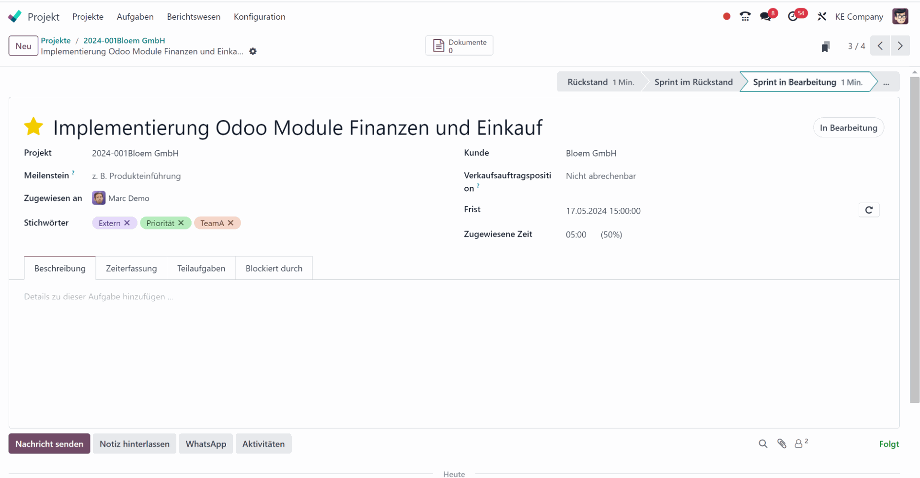This screenshot has height=478, width=920.
Task: Click the vertical scrollbar
Action: point(915,239)
